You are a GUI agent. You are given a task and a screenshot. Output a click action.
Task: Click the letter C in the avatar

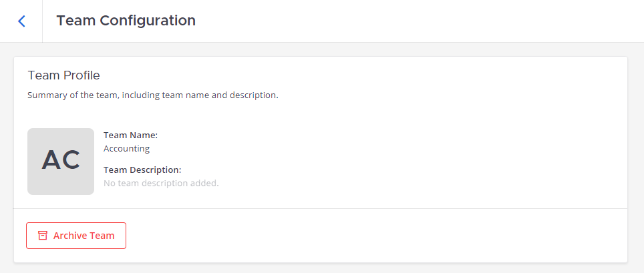[71, 161]
